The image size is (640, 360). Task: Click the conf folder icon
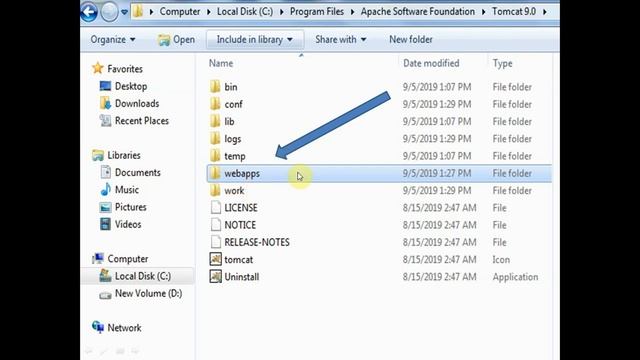pyautogui.click(x=215, y=104)
